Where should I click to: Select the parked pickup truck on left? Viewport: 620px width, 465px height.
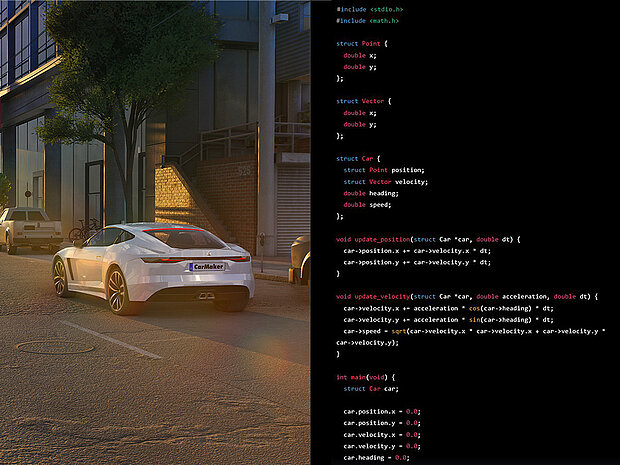30,228
